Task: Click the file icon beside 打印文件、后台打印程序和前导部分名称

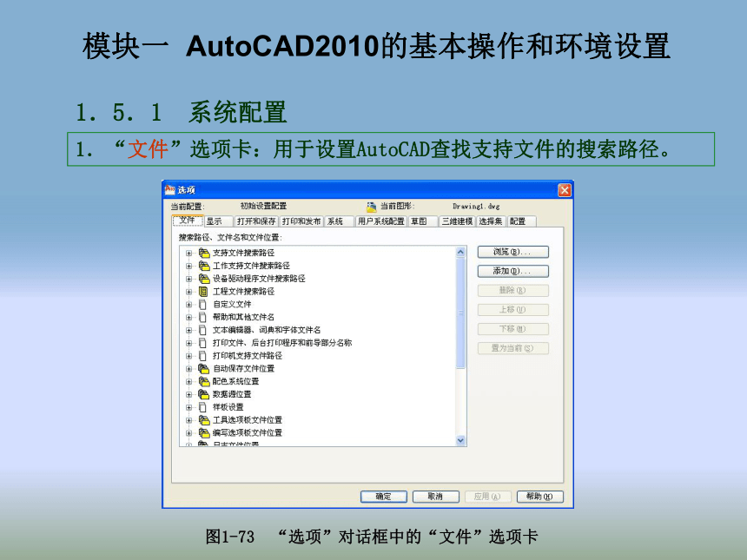Action: point(203,343)
